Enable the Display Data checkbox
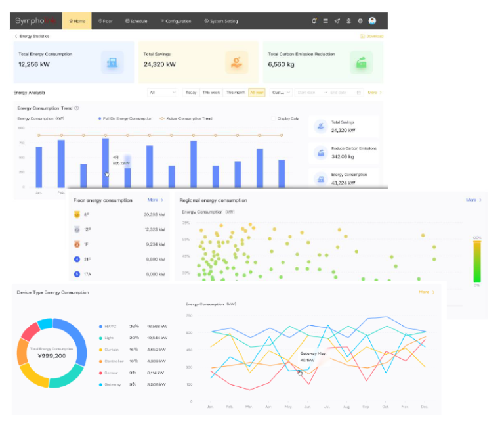Screen dimensions: 504x429 [274, 118]
